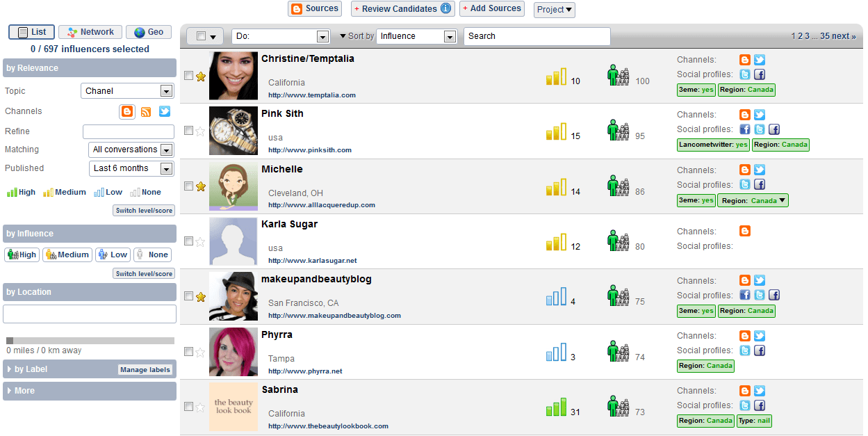Click Switch level/score under by Relevance
Screen dimensions: 868x436
[145, 211]
